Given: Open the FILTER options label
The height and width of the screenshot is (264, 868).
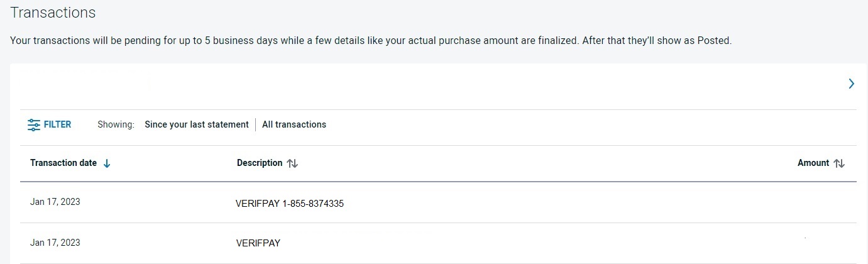Looking at the screenshot, I should coord(57,125).
